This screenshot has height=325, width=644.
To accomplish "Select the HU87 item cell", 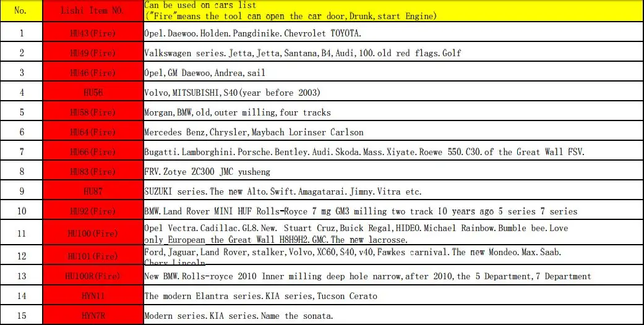I will 93,190.
